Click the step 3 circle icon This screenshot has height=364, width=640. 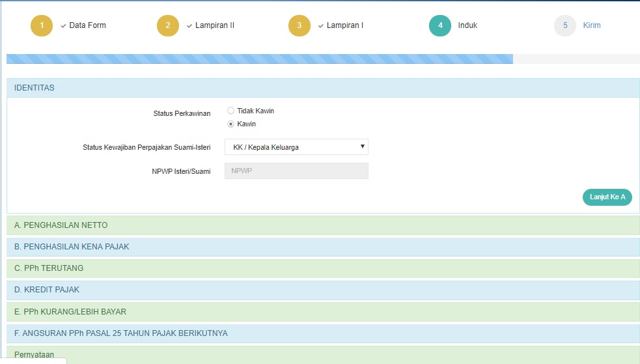(x=299, y=25)
